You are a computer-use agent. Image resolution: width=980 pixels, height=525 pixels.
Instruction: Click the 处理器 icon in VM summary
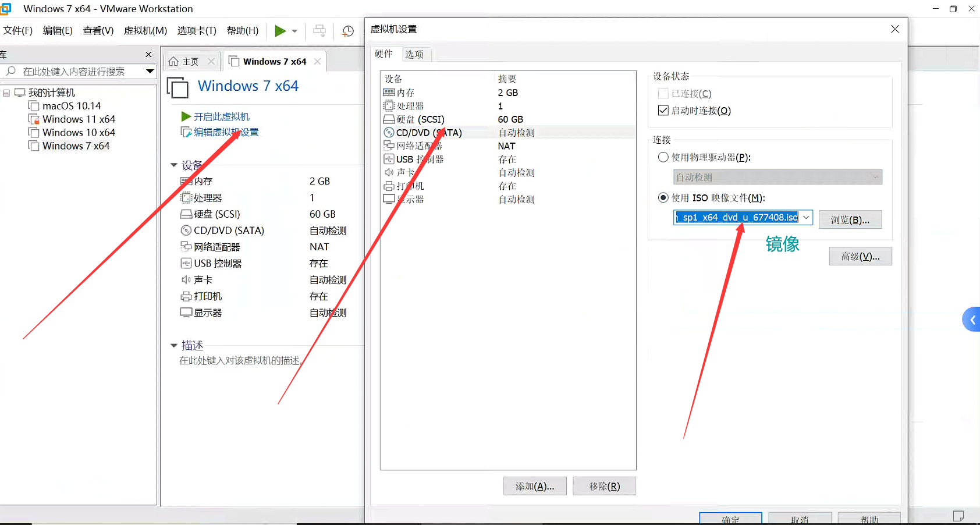(x=186, y=198)
